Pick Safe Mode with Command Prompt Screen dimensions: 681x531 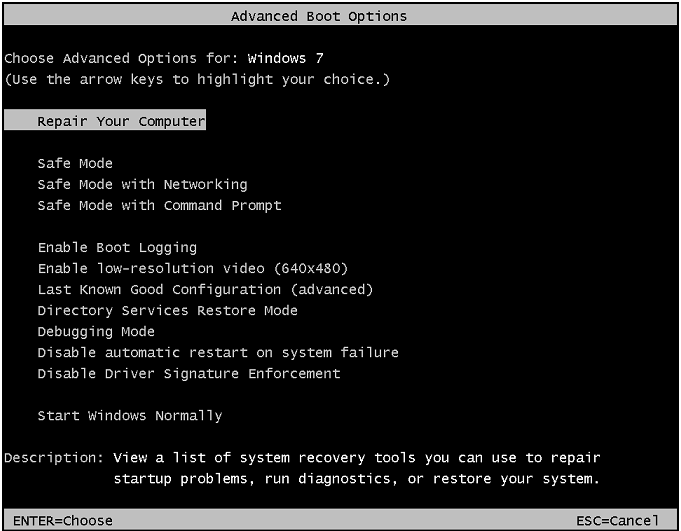point(159,205)
